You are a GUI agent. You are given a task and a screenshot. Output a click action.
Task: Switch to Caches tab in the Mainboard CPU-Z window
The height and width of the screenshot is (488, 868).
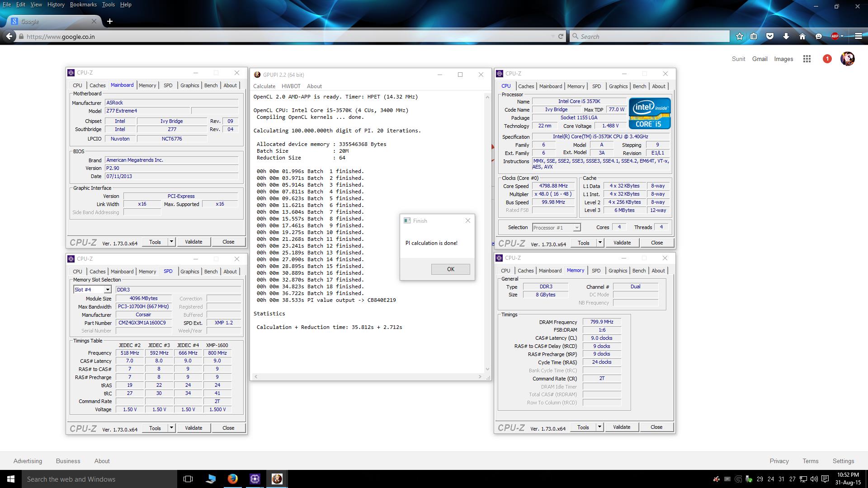[x=97, y=85]
